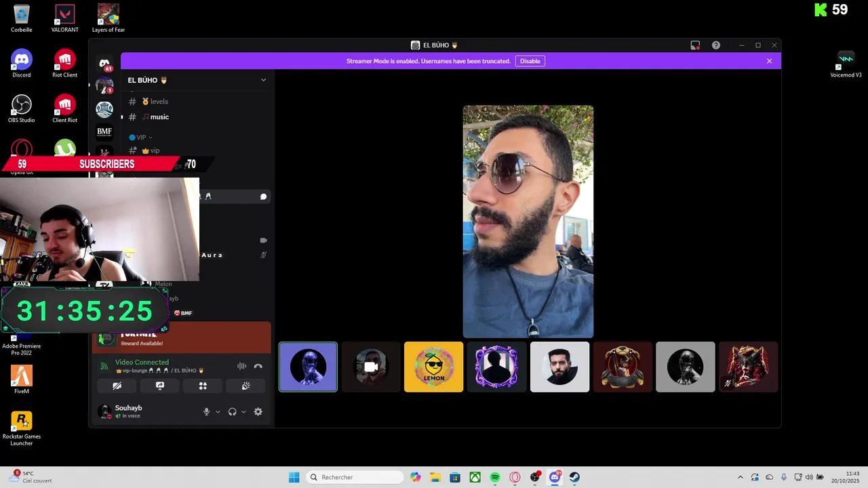This screenshot has height=488, width=868.
Task: Select the red demon muted participant tile
Action: pyautogui.click(x=749, y=367)
